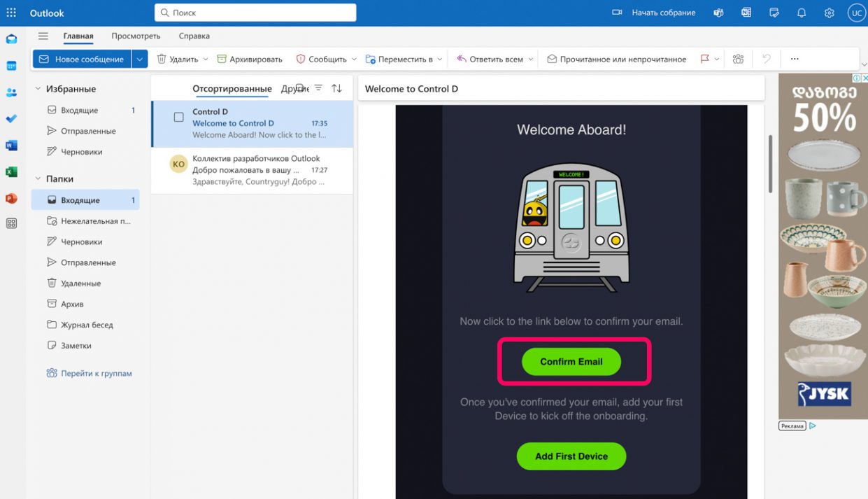The image size is (868, 499).
Task: Open Входящие under Избранные
Action: (85, 111)
